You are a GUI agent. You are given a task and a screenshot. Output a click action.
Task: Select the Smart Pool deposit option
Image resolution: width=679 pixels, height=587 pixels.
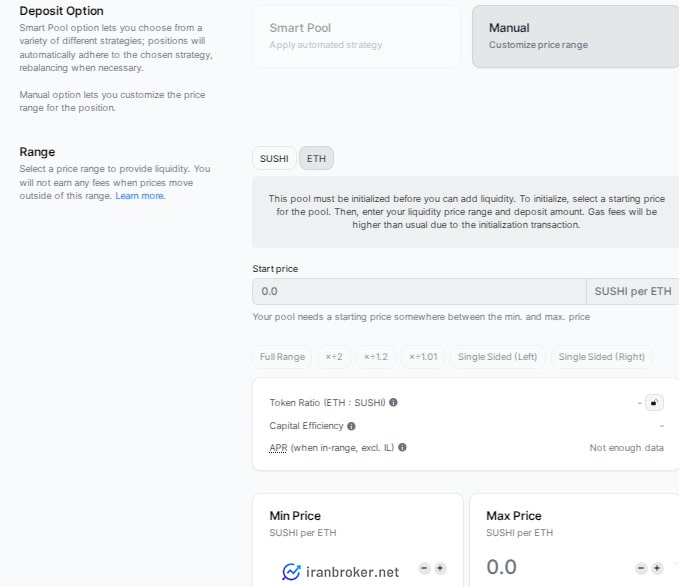(356, 36)
